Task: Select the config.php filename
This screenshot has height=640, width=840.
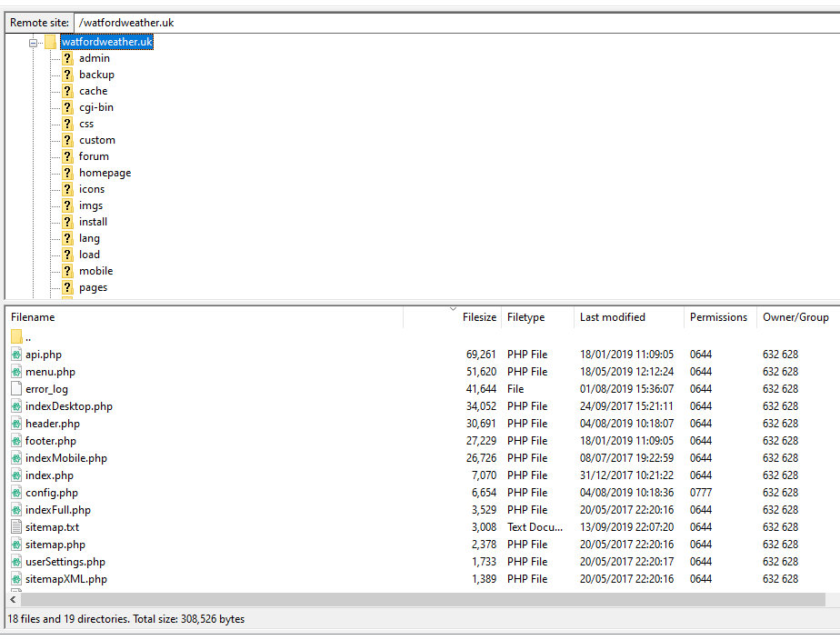Action: click(x=52, y=493)
